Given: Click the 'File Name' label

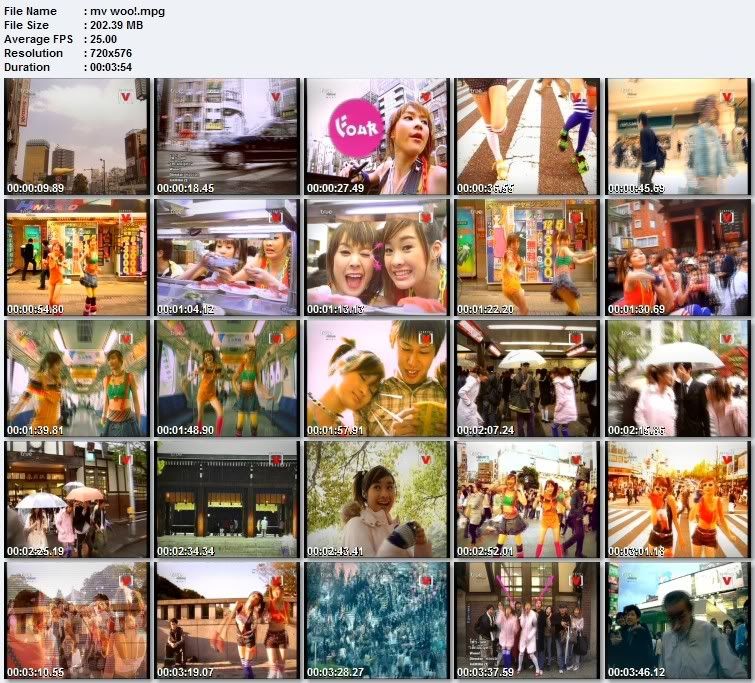Looking at the screenshot, I should pyautogui.click(x=30, y=11).
